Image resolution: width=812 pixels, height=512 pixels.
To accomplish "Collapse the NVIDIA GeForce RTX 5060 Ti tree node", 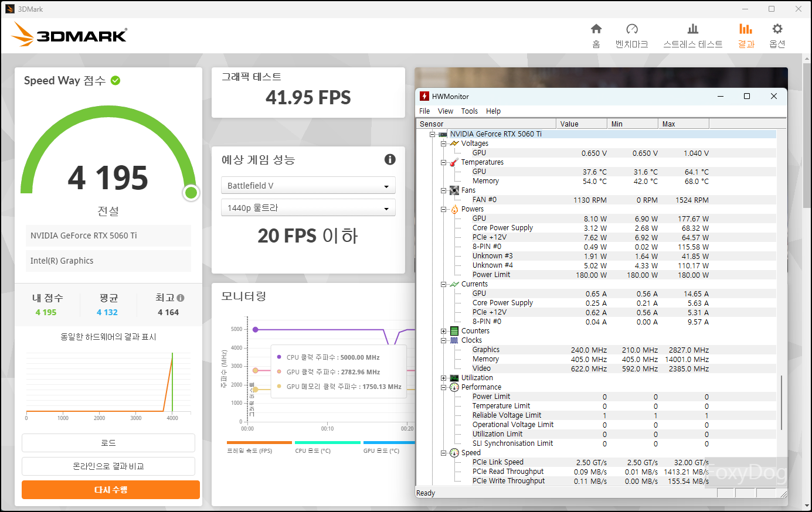I will point(432,134).
